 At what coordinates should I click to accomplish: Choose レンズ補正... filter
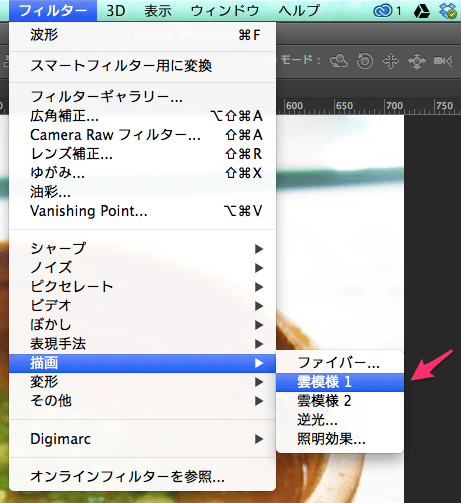point(142,154)
